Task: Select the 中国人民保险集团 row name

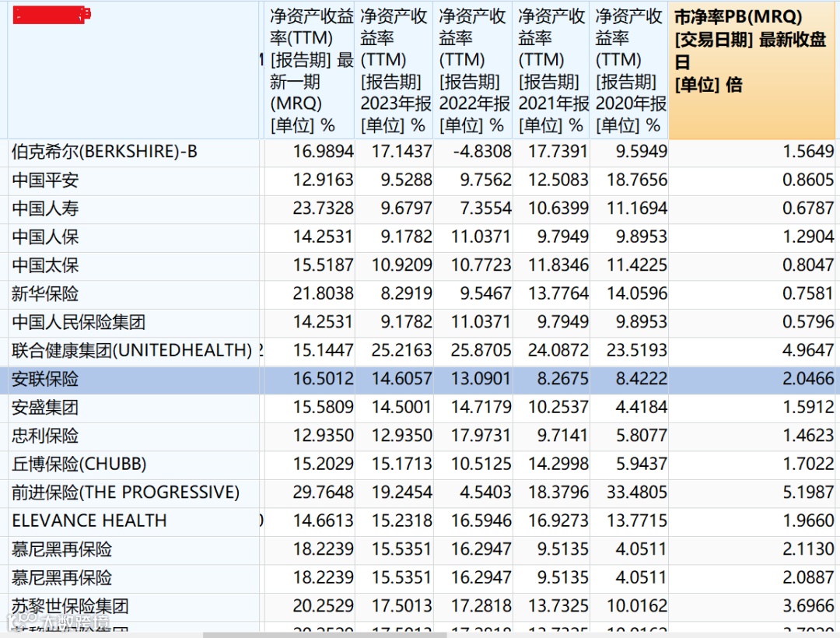Action: pyautogui.click(x=79, y=322)
